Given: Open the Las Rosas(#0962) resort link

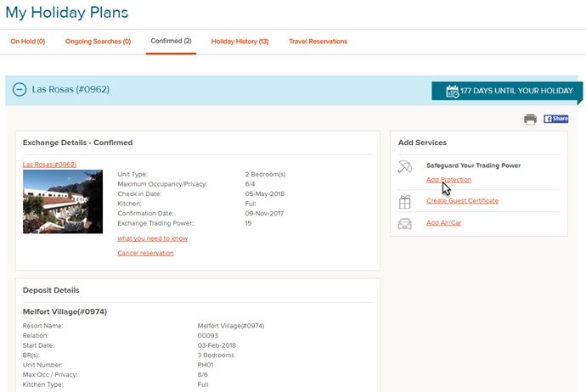Looking at the screenshot, I should 49,165.
